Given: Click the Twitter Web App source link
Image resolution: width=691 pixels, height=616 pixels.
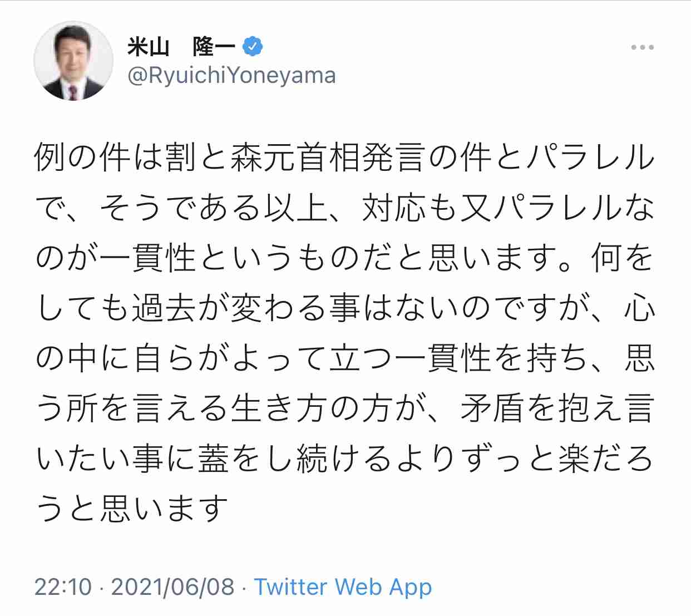Looking at the screenshot, I should click(343, 587).
